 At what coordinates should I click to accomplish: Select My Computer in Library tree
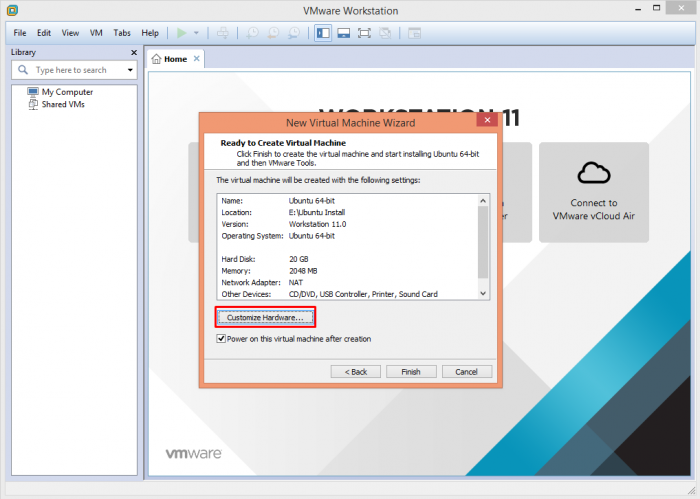(x=67, y=92)
